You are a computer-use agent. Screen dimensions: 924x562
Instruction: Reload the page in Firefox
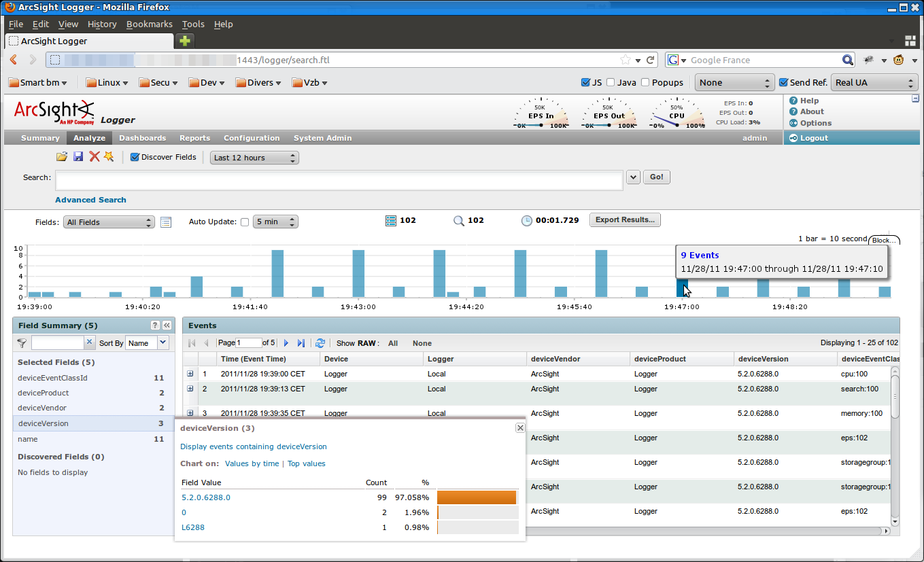(x=651, y=60)
